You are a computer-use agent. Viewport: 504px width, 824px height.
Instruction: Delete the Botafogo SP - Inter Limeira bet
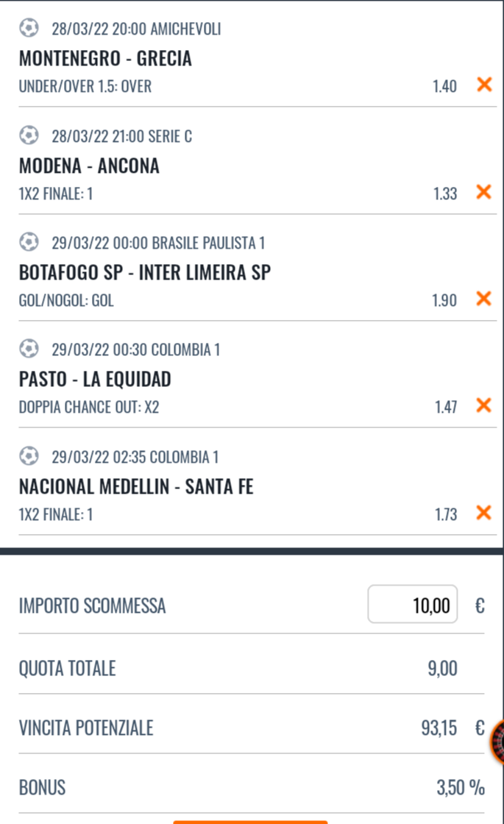[484, 299]
